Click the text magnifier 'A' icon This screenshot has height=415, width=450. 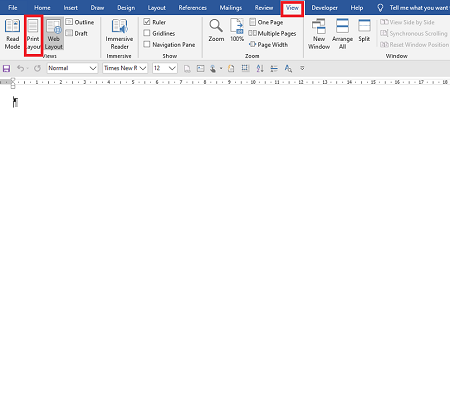(x=288, y=69)
